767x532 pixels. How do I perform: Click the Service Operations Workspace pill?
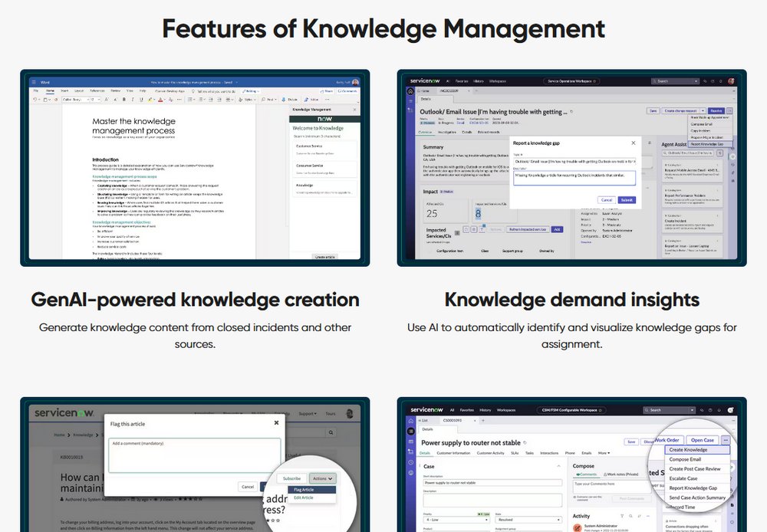click(x=571, y=81)
